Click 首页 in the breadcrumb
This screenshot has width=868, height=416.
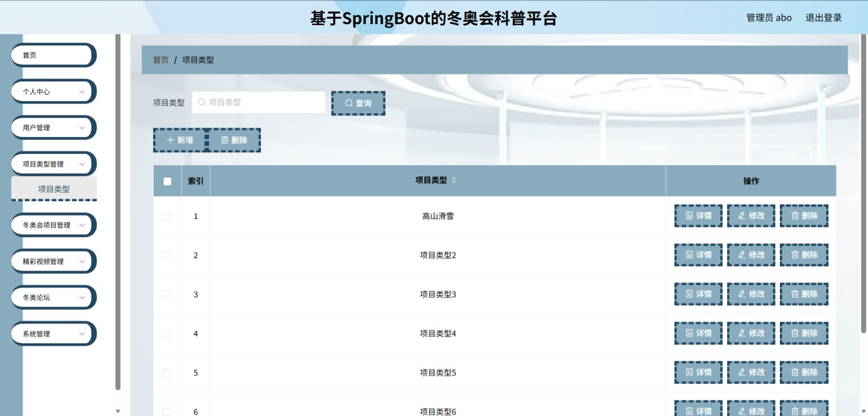161,60
